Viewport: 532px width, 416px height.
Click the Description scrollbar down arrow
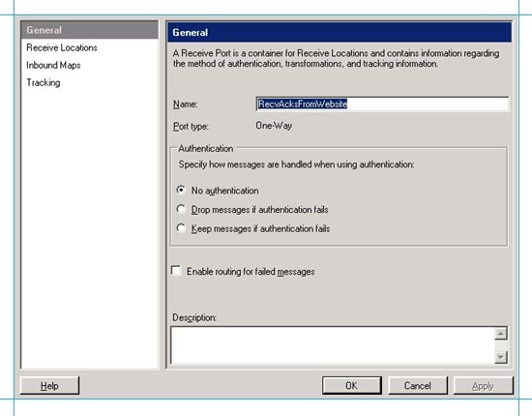click(x=501, y=357)
